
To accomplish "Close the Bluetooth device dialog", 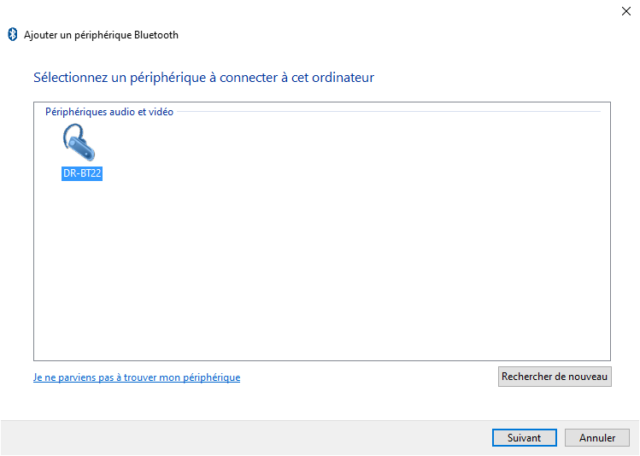I will [x=626, y=11].
